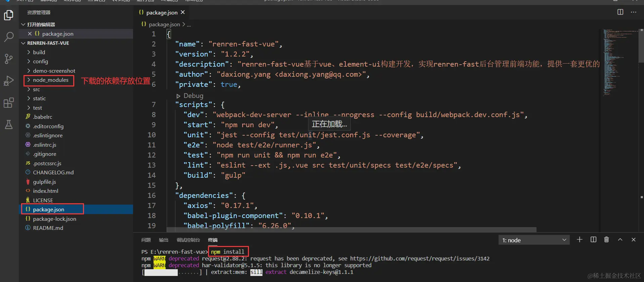Switch to the 输出 panel tab
This screenshot has width=644, height=282.
[x=164, y=240]
